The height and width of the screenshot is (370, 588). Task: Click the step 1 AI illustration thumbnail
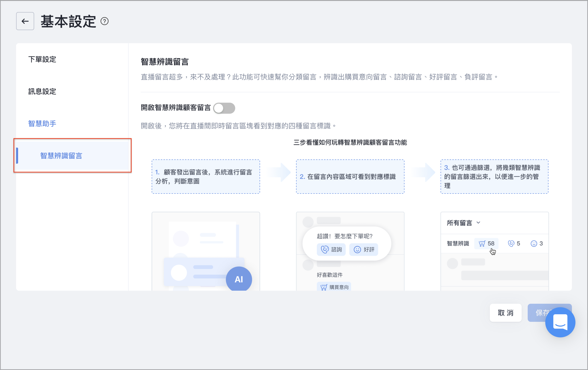[206, 251]
